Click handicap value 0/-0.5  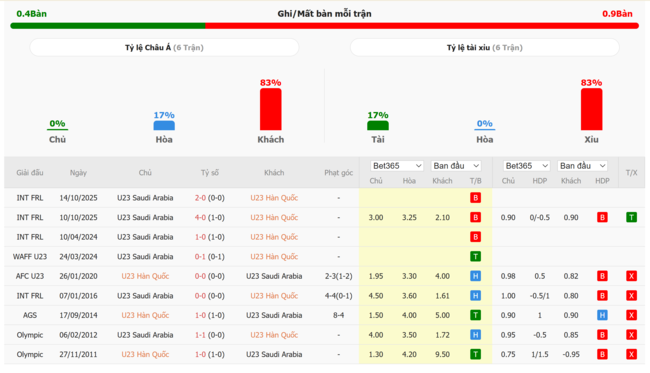(x=540, y=217)
